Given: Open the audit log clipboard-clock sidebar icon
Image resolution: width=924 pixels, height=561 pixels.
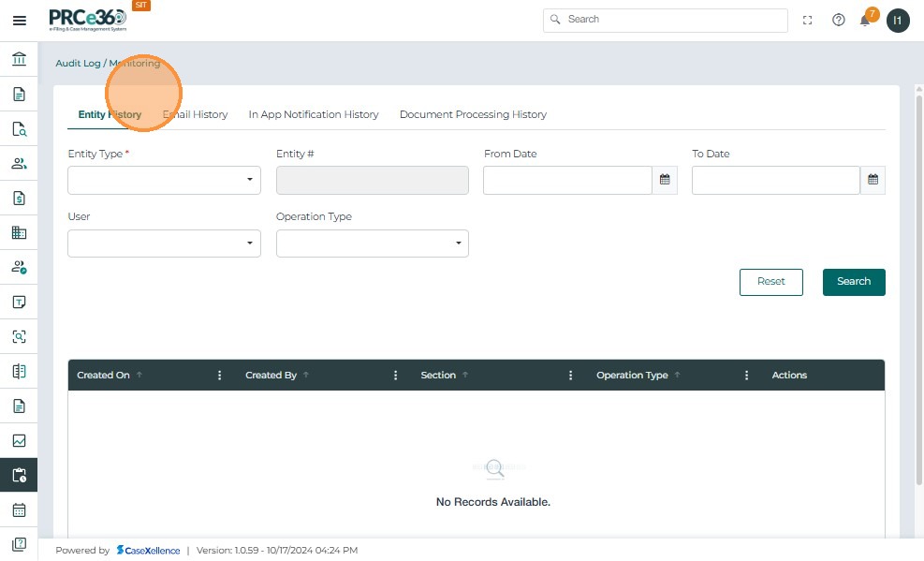Looking at the screenshot, I should (x=19, y=475).
